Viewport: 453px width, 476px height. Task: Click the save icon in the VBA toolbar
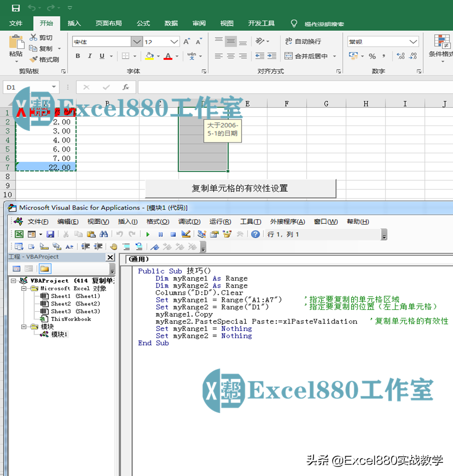click(x=50, y=234)
